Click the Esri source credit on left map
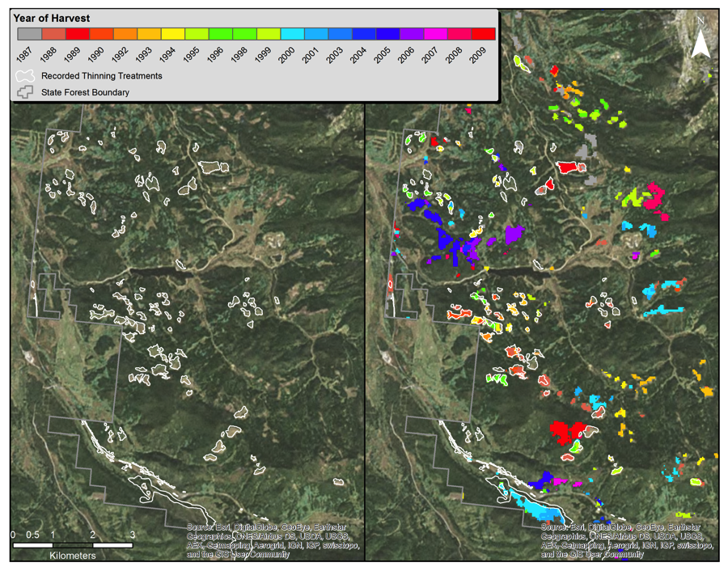 (273, 541)
